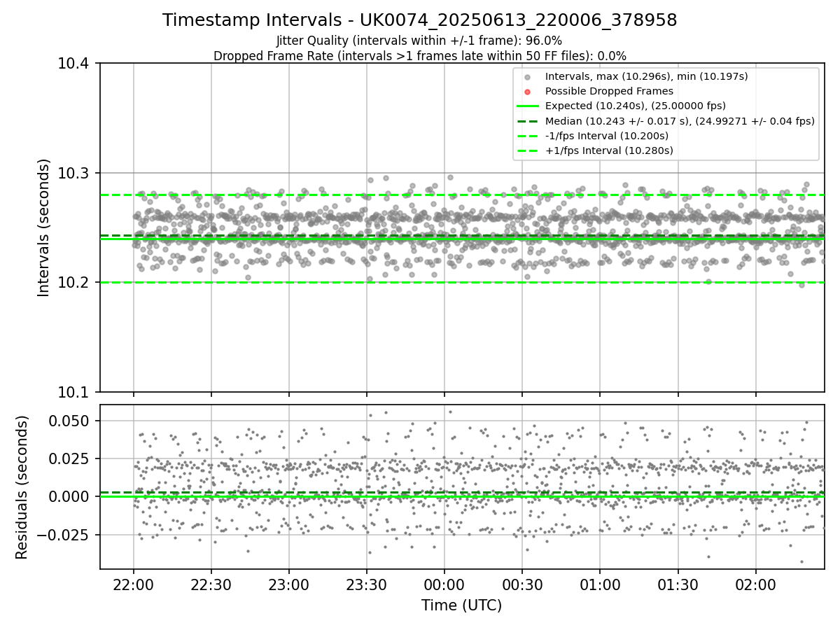Click the x-axis tick label '01:00'
840x630 pixels.
tap(600, 585)
